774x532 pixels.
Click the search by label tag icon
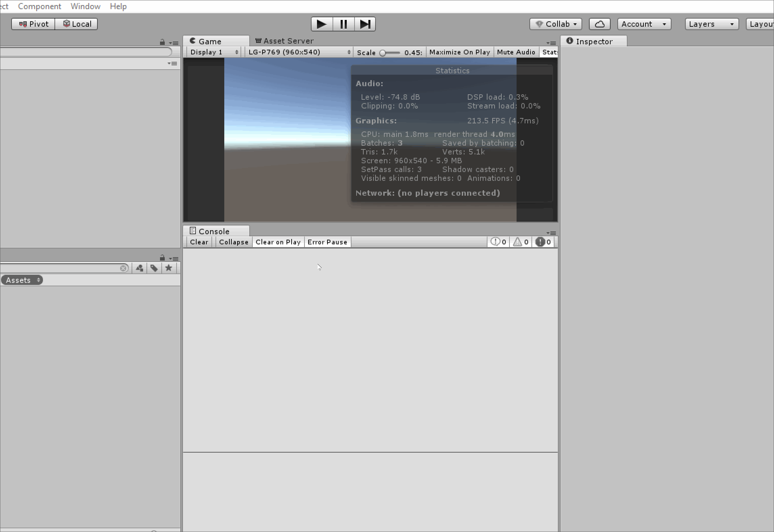tap(154, 268)
